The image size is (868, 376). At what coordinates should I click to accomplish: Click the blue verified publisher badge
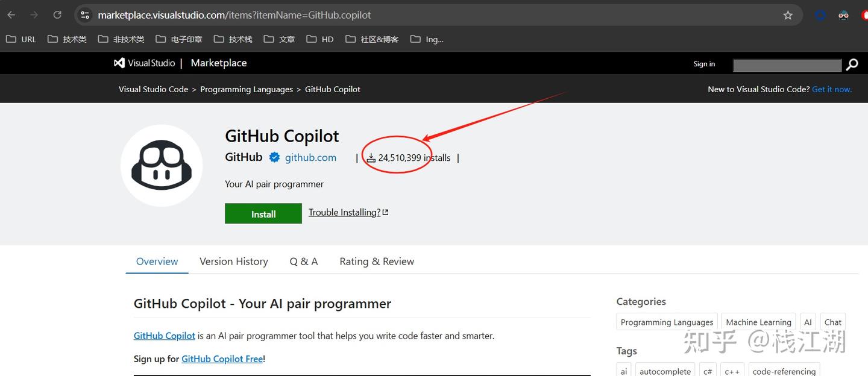[x=275, y=157]
